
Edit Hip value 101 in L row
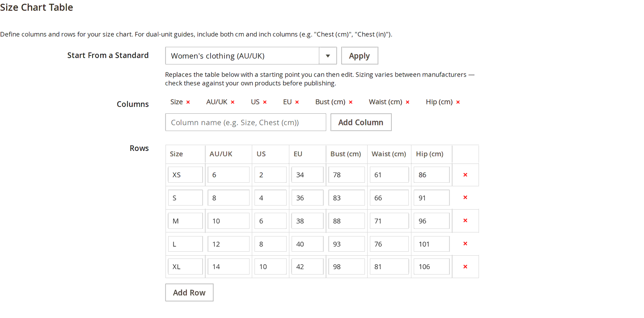click(x=432, y=244)
